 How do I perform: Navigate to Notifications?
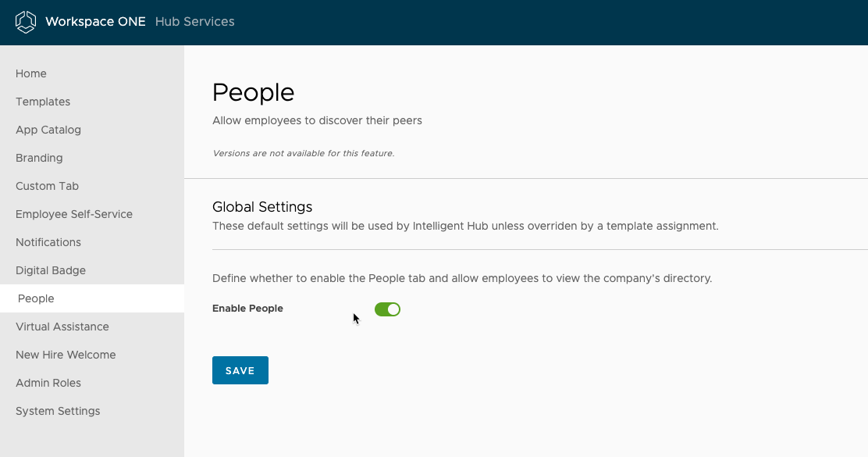pos(48,242)
